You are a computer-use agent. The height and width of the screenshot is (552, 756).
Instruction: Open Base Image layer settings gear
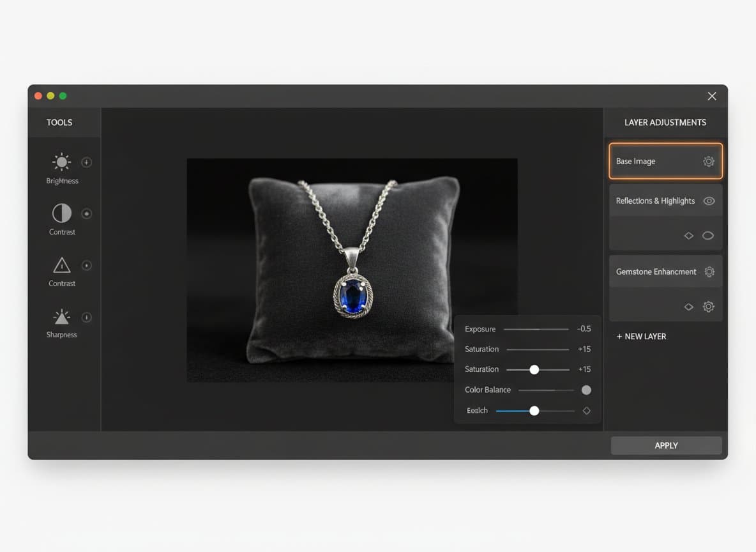(x=708, y=161)
